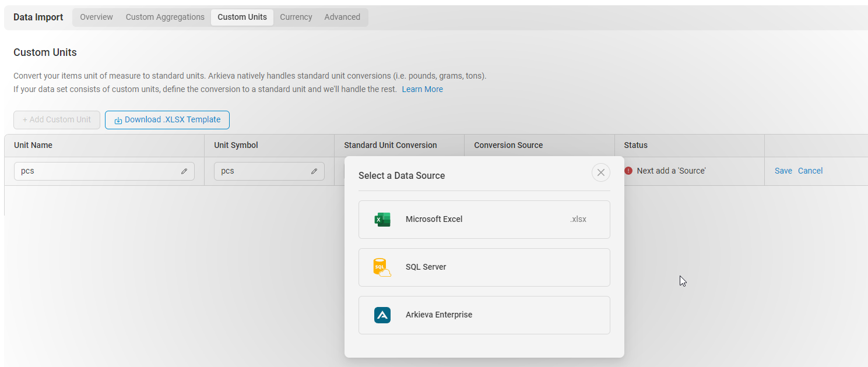
Task: Open the Advanced tab
Action: pyautogui.click(x=342, y=17)
